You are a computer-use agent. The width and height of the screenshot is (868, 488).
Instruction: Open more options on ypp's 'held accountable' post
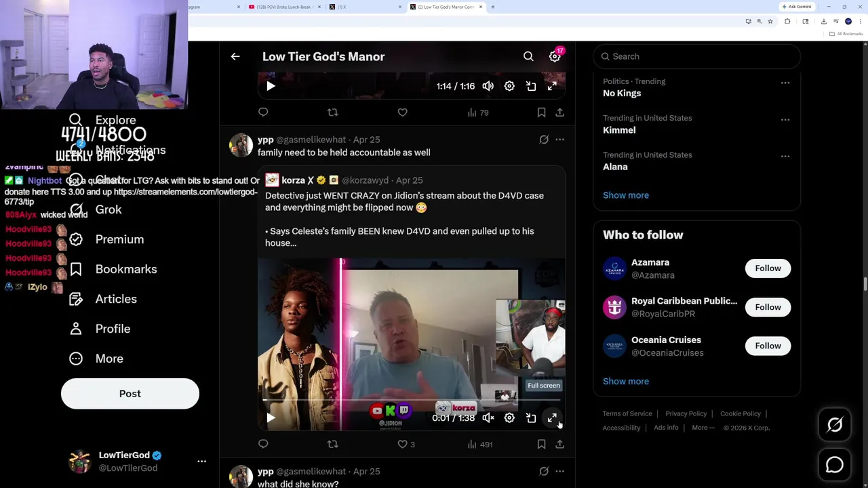(560, 140)
